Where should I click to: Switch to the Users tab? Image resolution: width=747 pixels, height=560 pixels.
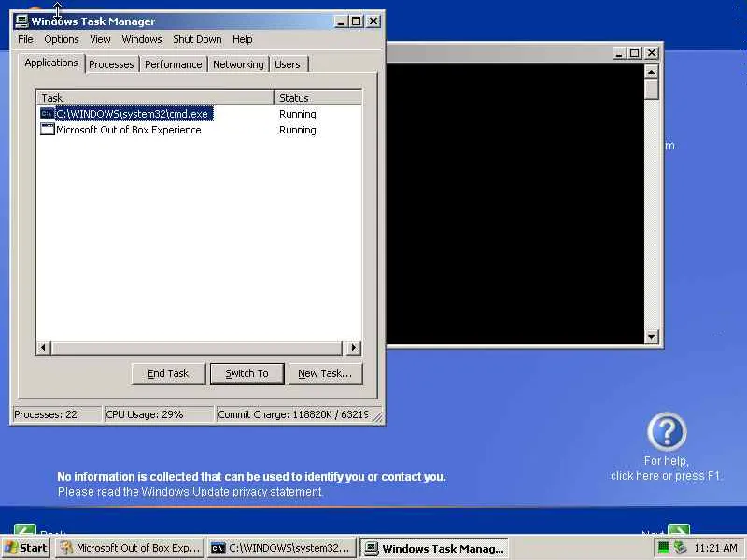pyautogui.click(x=288, y=64)
